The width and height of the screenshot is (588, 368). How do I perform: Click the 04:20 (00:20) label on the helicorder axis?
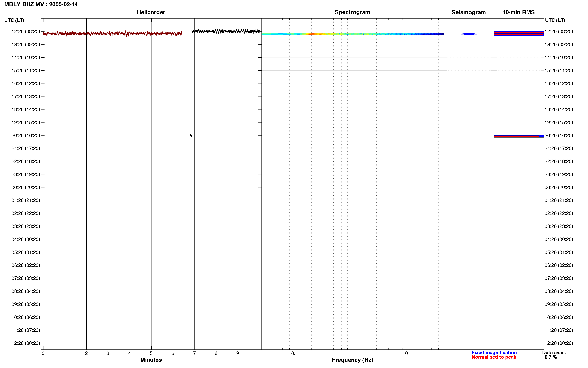point(26,239)
